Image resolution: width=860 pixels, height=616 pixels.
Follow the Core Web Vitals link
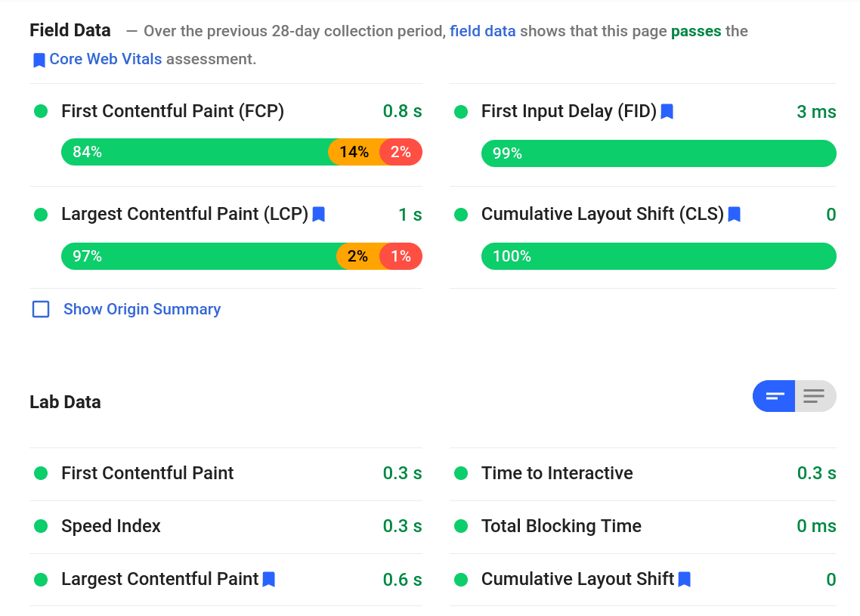(x=105, y=59)
